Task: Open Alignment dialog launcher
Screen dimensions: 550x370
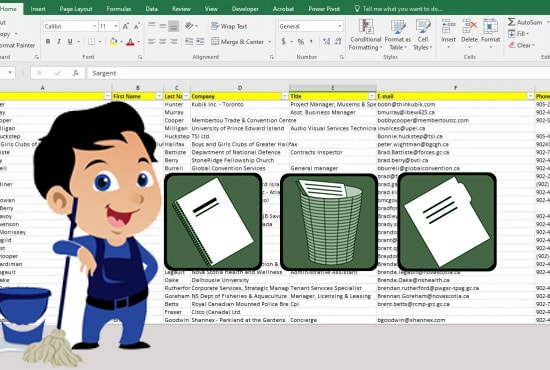Action: (x=271, y=57)
